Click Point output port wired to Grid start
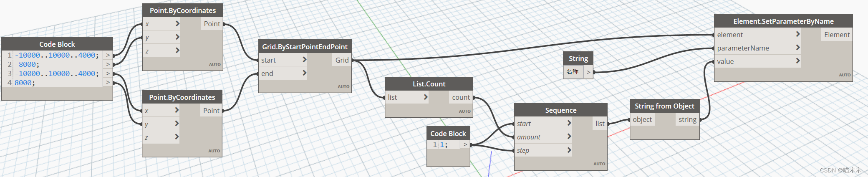868x177 pixels. pos(212,24)
